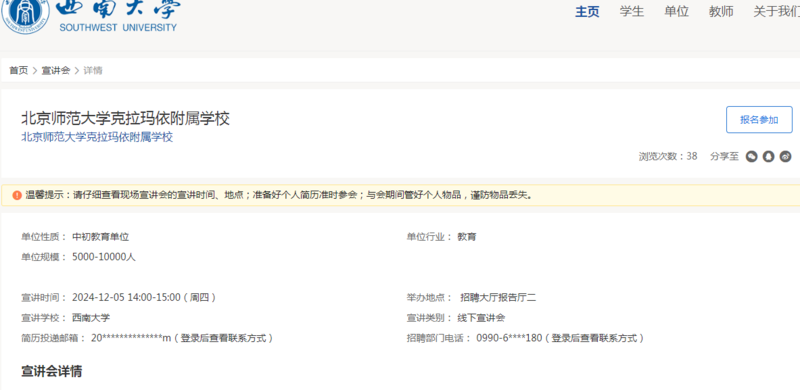800x390 pixels.
Task: Open the blue 北京师范大学克拉玛依附属学校 link
Action: pos(97,137)
